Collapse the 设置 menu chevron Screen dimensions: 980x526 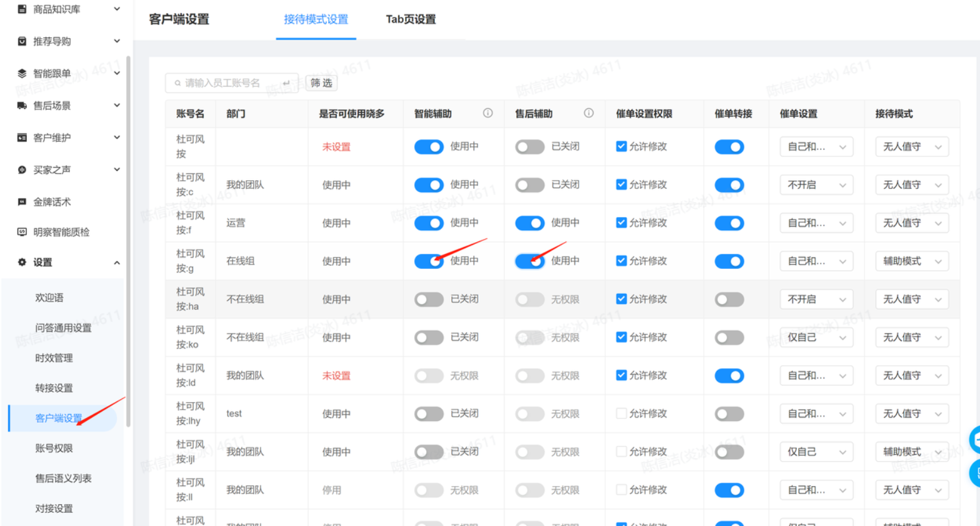pyautogui.click(x=117, y=263)
